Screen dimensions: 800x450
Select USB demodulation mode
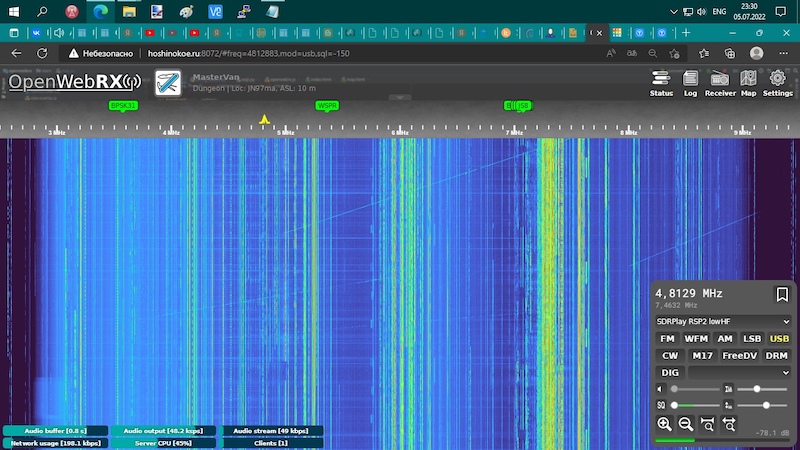(x=779, y=339)
